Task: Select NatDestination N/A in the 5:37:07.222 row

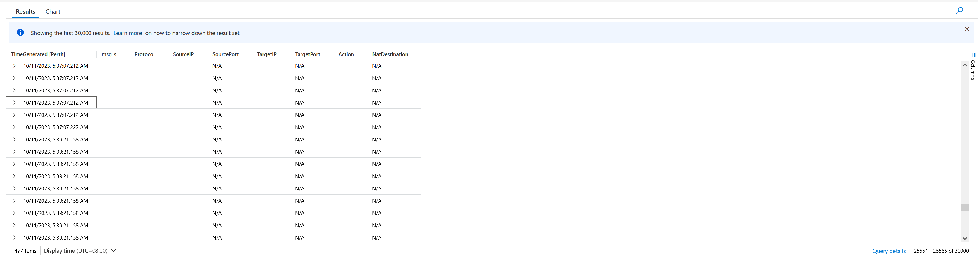Action: point(377,127)
